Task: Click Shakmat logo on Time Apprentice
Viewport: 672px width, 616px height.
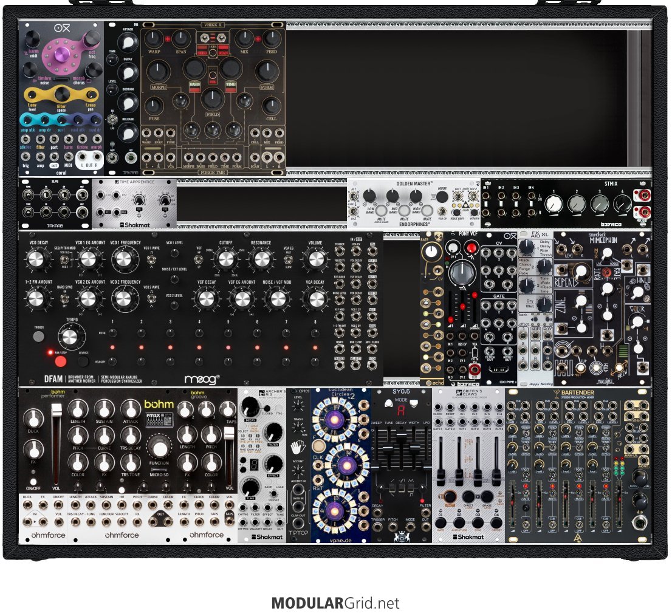Action: tap(134, 224)
